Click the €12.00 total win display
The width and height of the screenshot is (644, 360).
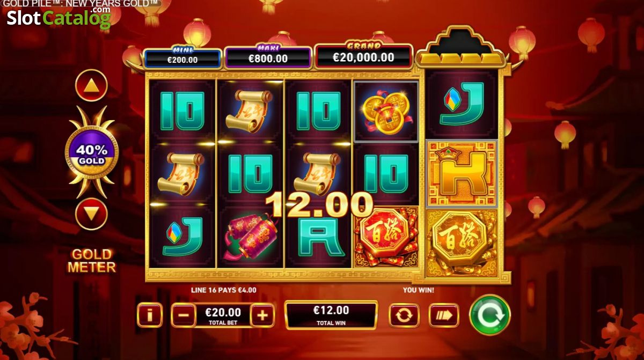[331, 315]
